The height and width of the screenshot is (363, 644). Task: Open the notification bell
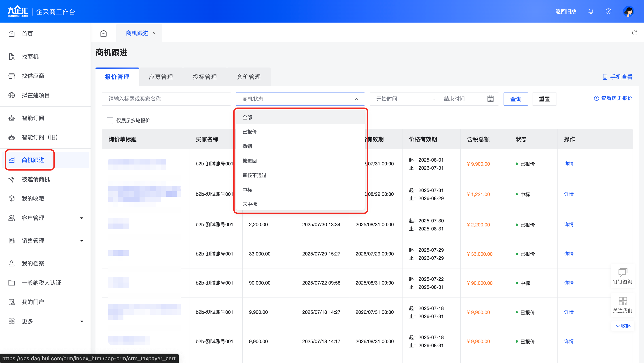point(591,11)
